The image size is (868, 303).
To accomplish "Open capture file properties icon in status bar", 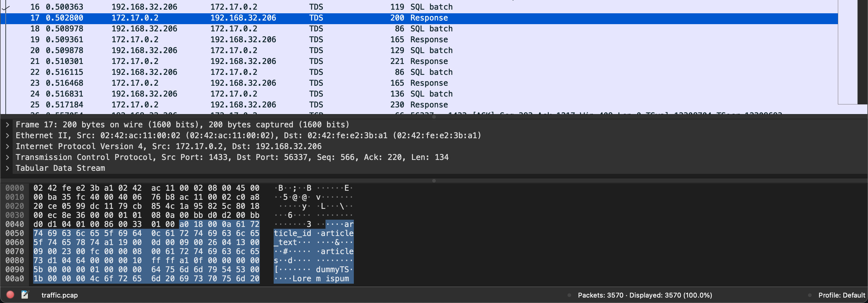I will click(25, 295).
